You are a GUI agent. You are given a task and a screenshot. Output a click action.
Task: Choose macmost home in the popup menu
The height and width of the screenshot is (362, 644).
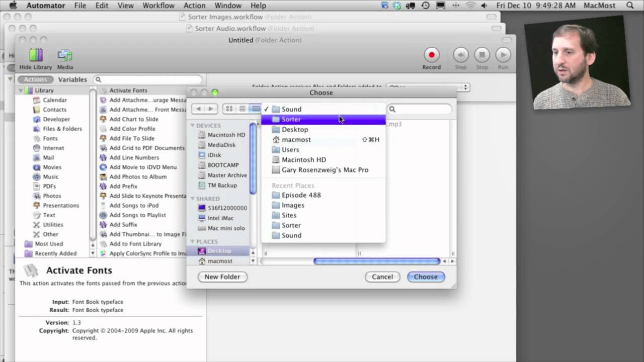(x=323, y=139)
